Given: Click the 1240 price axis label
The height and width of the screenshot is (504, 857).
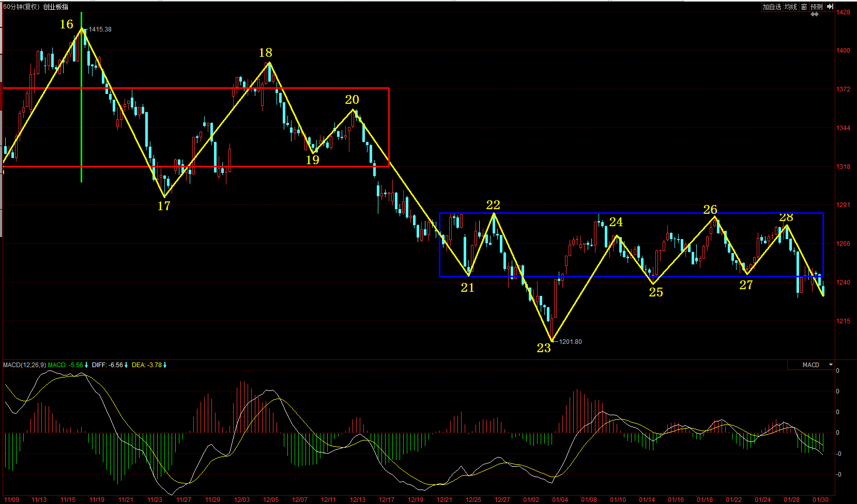Looking at the screenshot, I should [843, 282].
